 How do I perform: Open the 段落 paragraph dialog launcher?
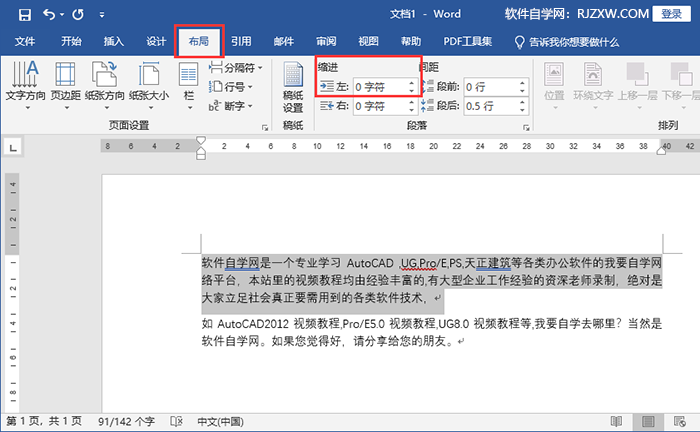tap(526, 128)
